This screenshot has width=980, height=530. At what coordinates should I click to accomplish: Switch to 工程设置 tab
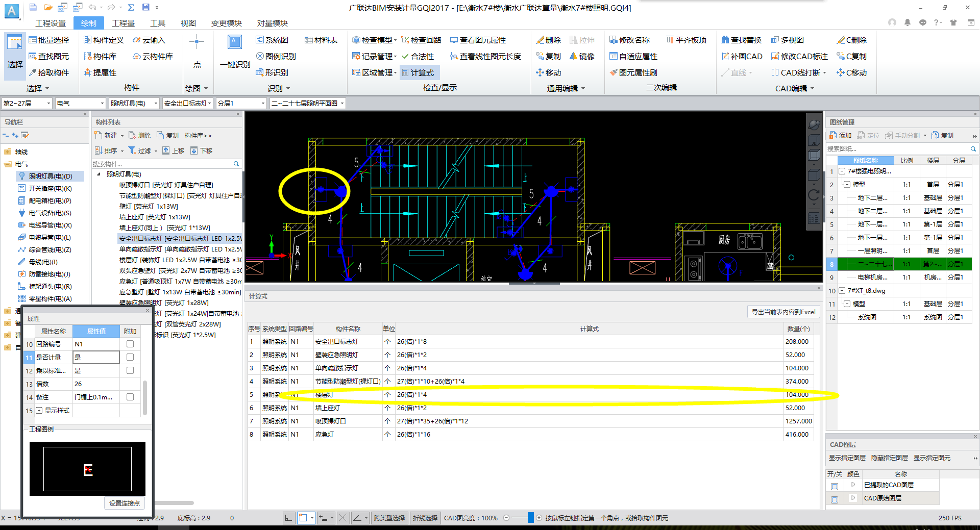point(51,23)
